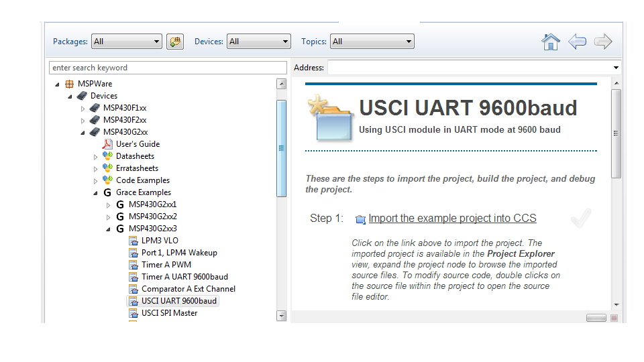The image size is (644, 362).
Task: Click the Address input field
Action: pyautogui.click(x=470, y=68)
